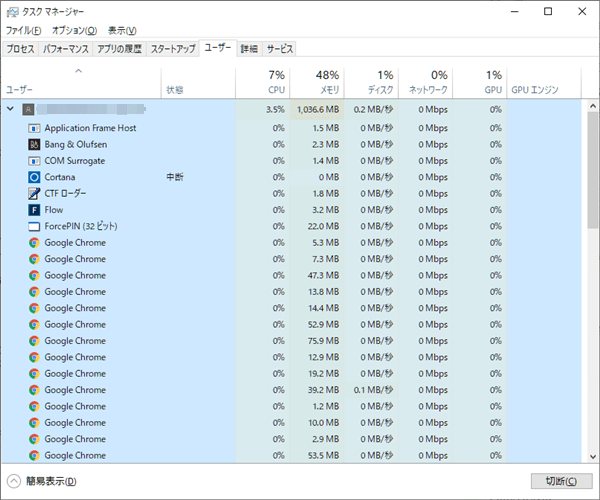Click the scrollbar down arrow
Screen dimensions: 600x500
(593, 456)
